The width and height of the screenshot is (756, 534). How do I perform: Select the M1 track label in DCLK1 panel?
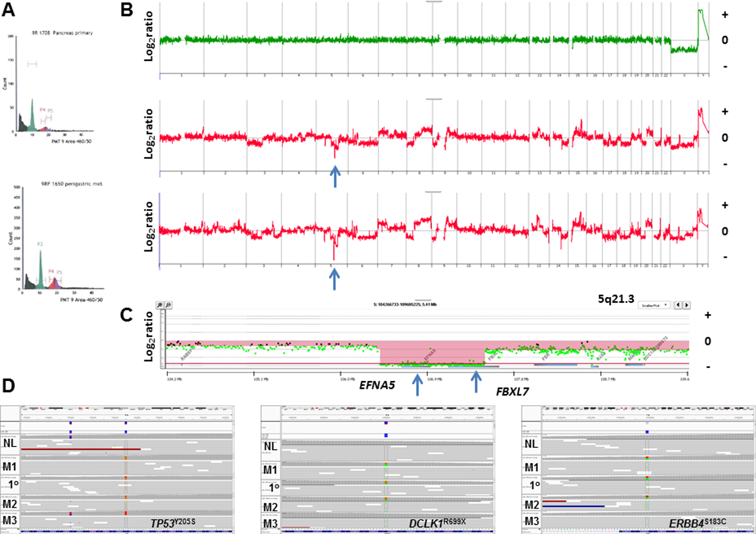[x=270, y=470]
